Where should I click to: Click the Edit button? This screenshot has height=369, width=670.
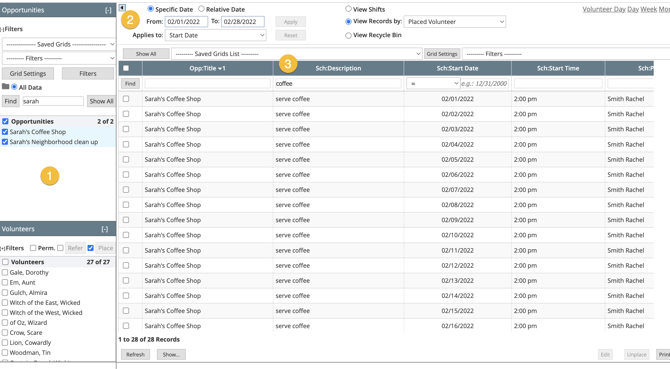coord(605,354)
